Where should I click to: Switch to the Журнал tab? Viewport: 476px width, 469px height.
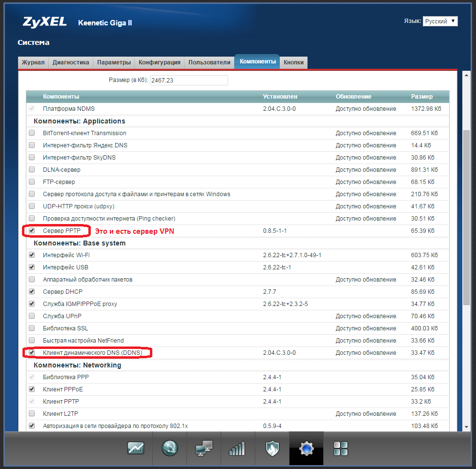[33, 62]
